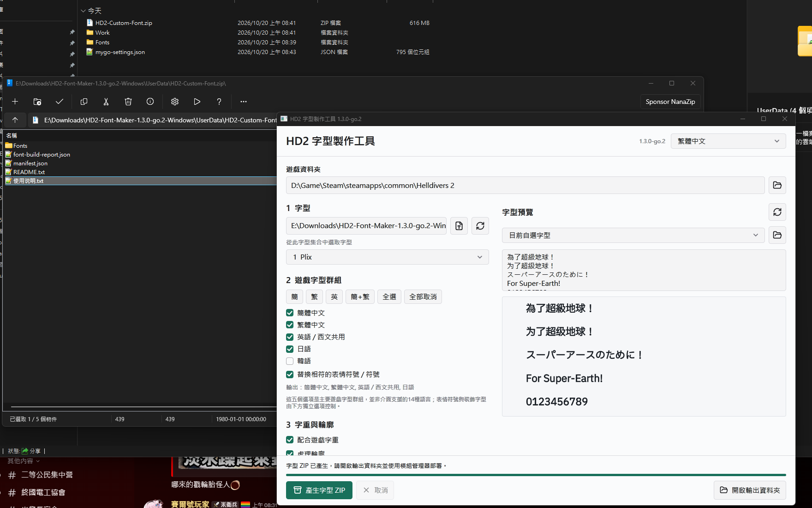Expand 其他內容 section

click(24, 461)
